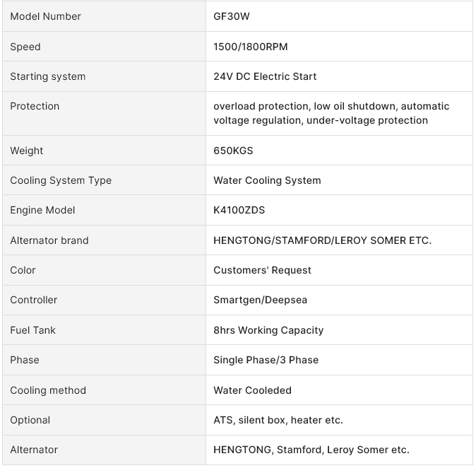Click the "Fuel Tank" label cell
Viewport: 476px width, 468px height.
point(32,330)
